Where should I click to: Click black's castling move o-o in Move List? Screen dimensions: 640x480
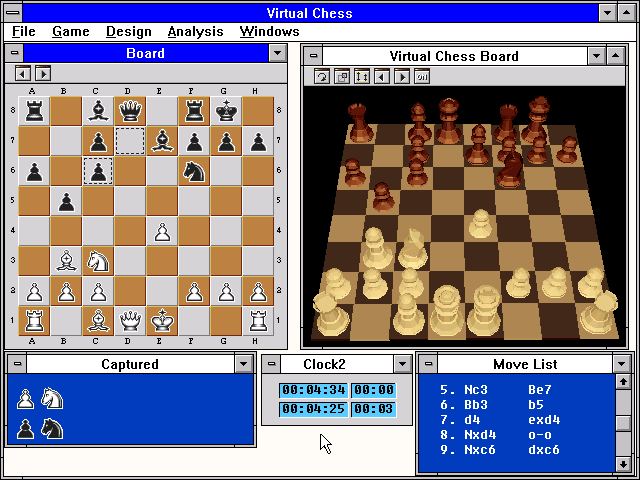(x=540, y=435)
